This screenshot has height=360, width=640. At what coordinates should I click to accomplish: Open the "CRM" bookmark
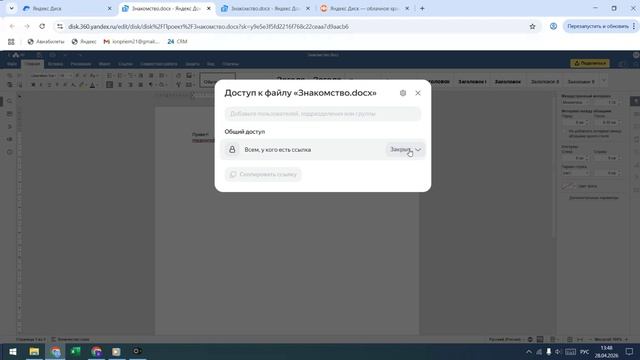(177, 42)
